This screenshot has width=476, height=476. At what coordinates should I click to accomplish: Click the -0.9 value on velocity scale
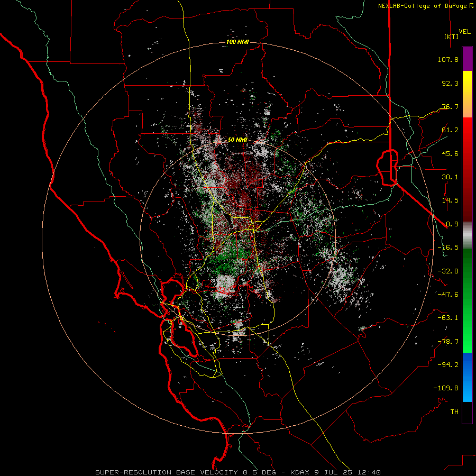(x=450, y=224)
